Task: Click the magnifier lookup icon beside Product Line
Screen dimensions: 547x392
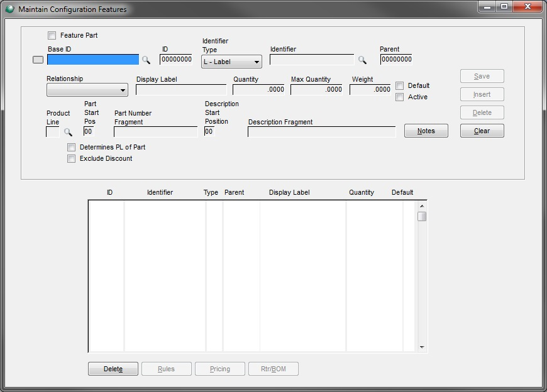Action: point(68,132)
